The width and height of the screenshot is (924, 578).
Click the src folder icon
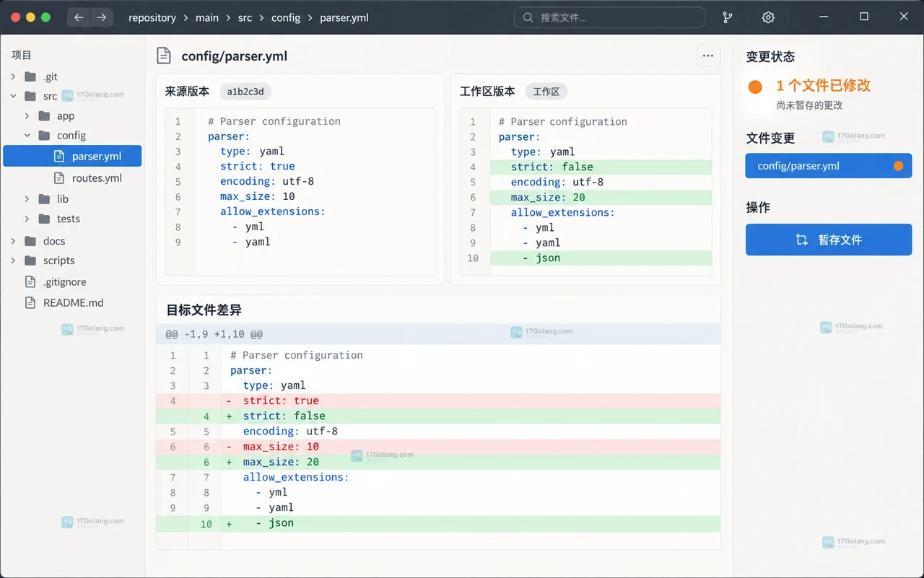(x=30, y=96)
